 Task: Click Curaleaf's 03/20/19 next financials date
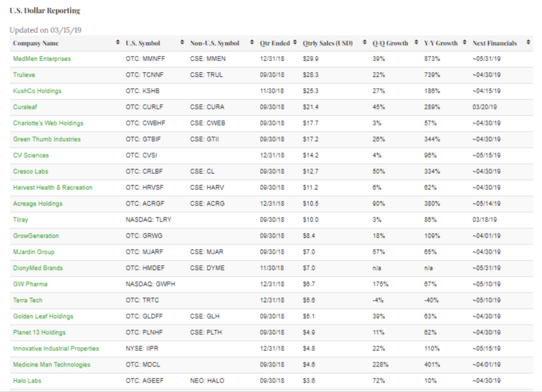pyautogui.click(x=485, y=107)
